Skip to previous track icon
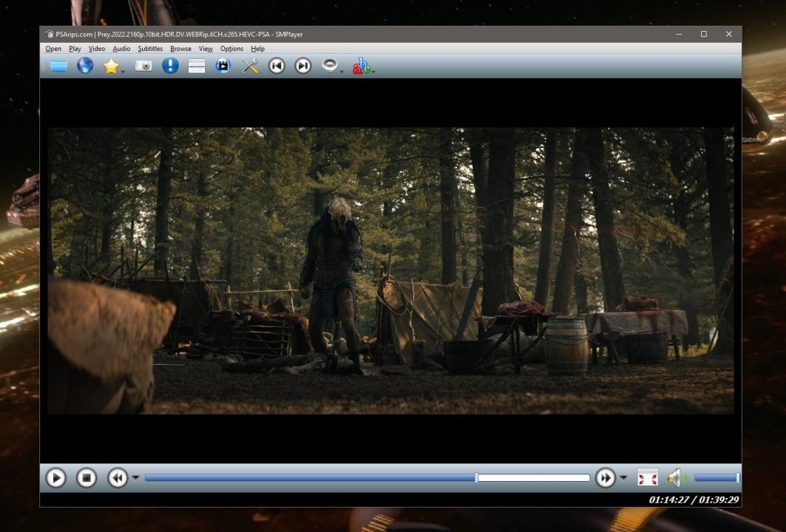This screenshot has width=786, height=532. [x=277, y=66]
